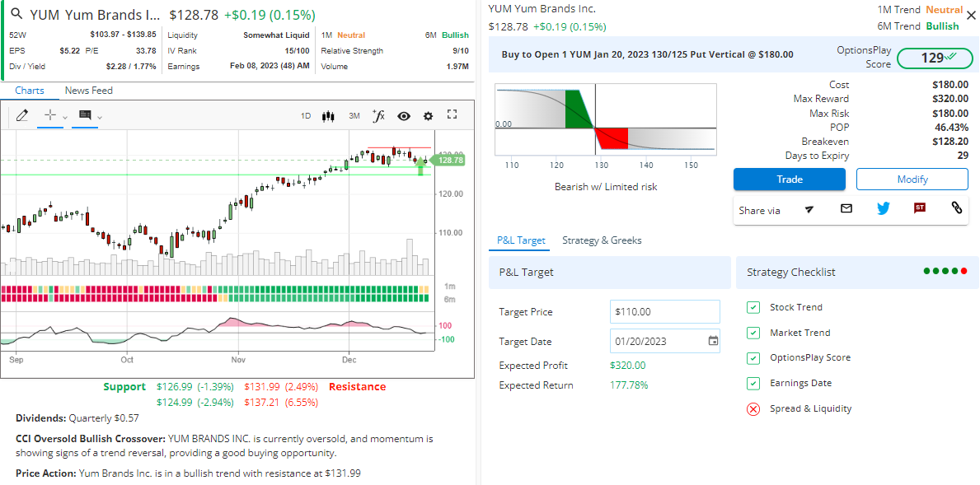
Task: Click the Modify button
Action: click(912, 180)
